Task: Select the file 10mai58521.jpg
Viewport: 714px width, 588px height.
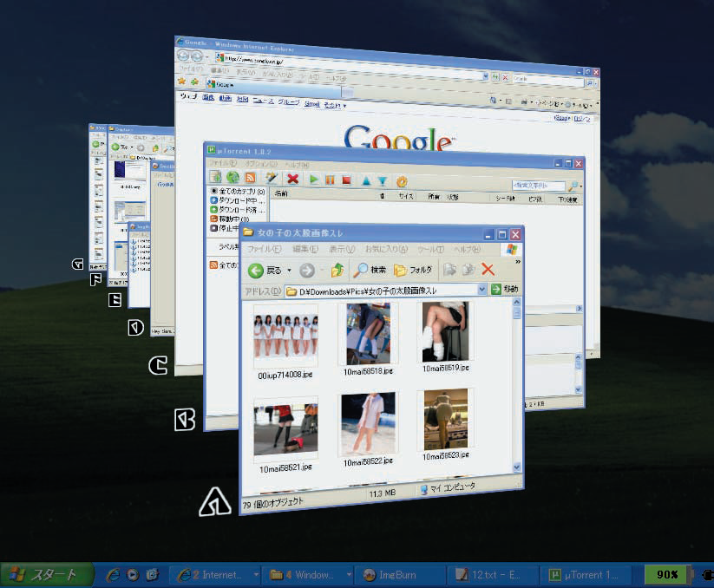Action: (285, 435)
